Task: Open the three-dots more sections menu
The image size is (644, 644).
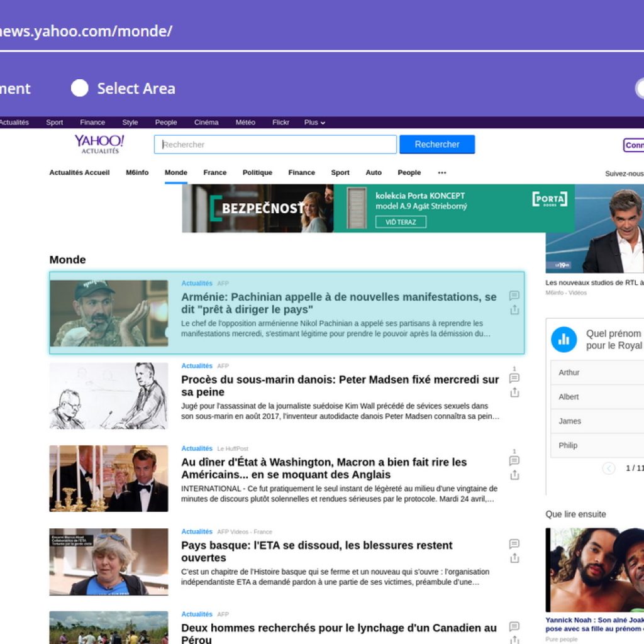Action: (442, 172)
